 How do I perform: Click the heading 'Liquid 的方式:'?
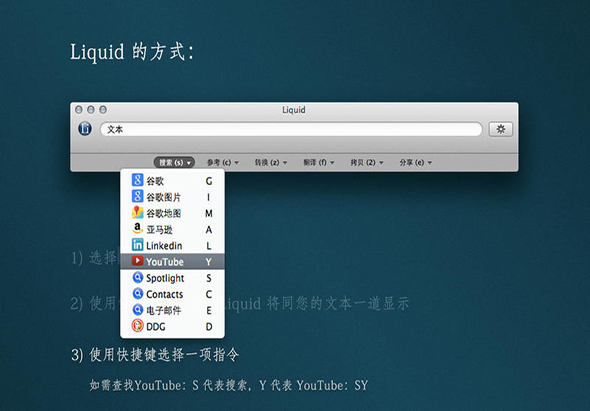pos(132,52)
